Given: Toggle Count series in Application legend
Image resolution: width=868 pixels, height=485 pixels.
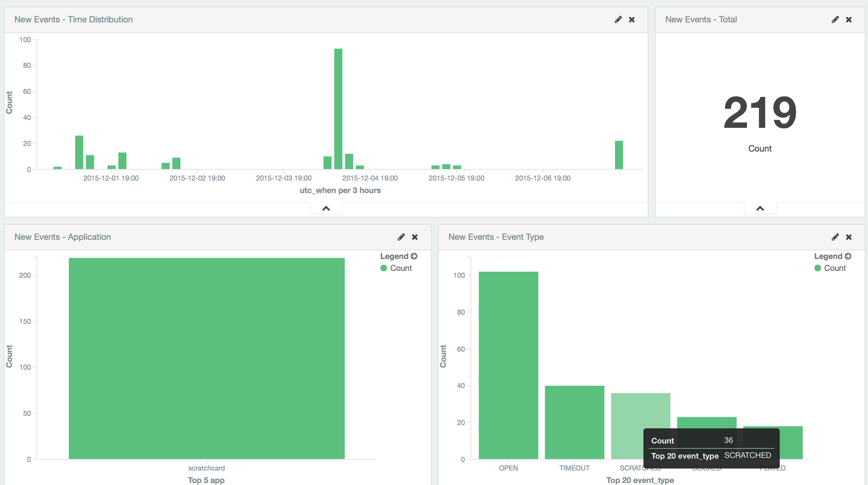Looking at the screenshot, I should pos(401,268).
